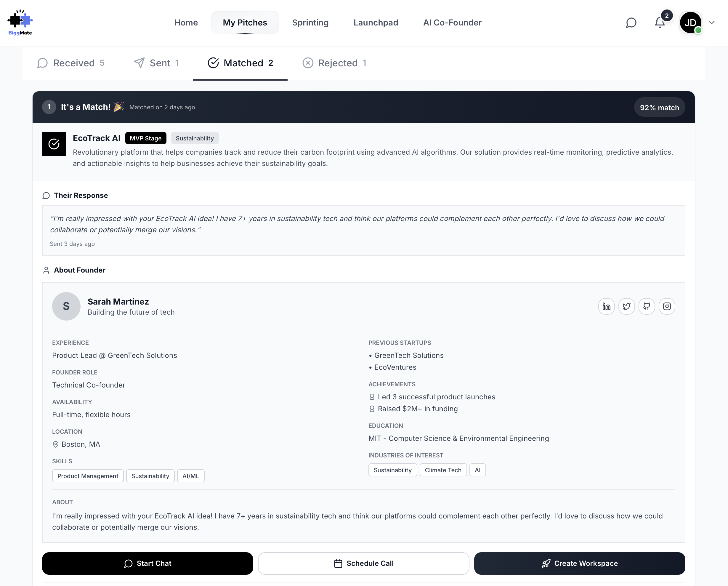Expand the profile menu beside JD avatar

coord(712,23)
